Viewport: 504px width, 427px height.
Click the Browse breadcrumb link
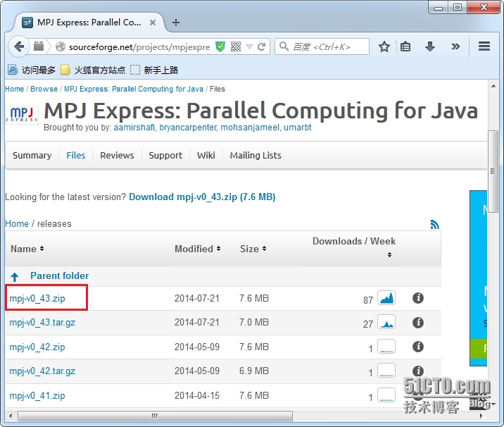[44, 89]
